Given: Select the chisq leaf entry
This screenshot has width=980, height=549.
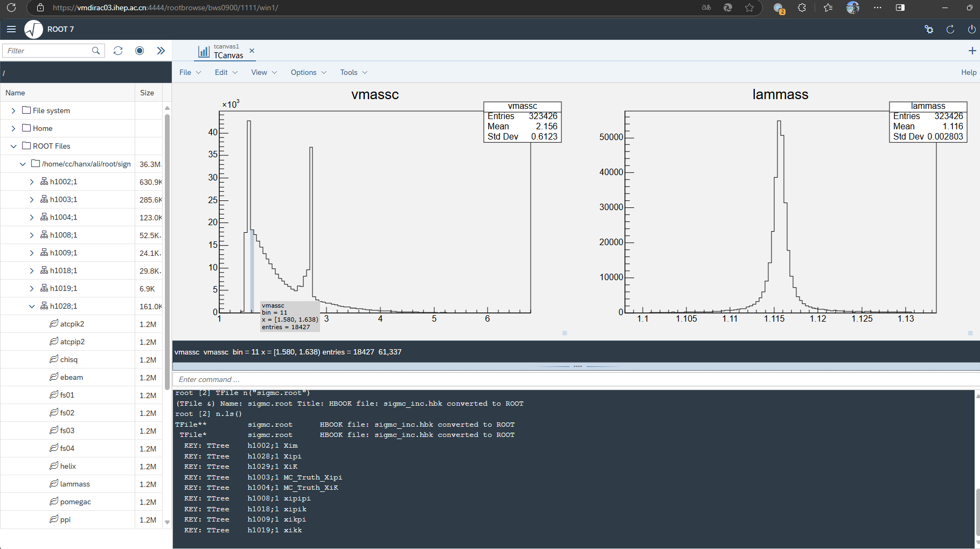Looking at the screenshot, I should click(68, 359).
